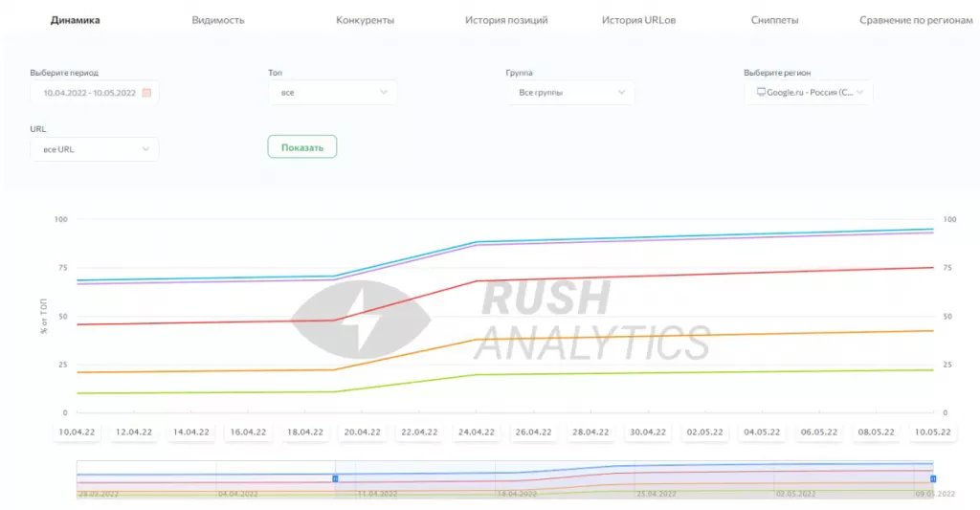Screen dimensions: 980x510
Task: Click the desktop monitor icon in the region selector
Action: 761,92
